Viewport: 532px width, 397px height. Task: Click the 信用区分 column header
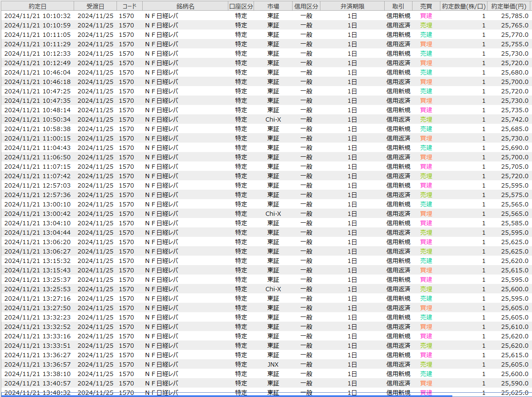tap(306, 6)
